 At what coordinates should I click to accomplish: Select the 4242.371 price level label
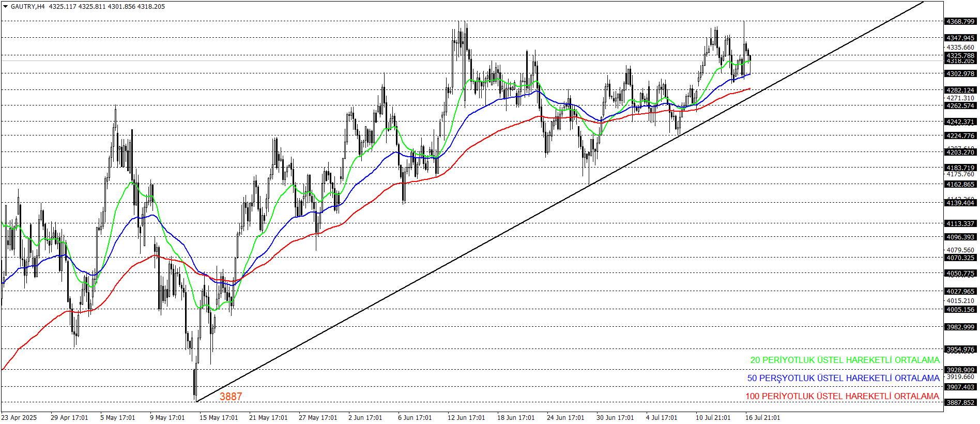coord(960,122)
